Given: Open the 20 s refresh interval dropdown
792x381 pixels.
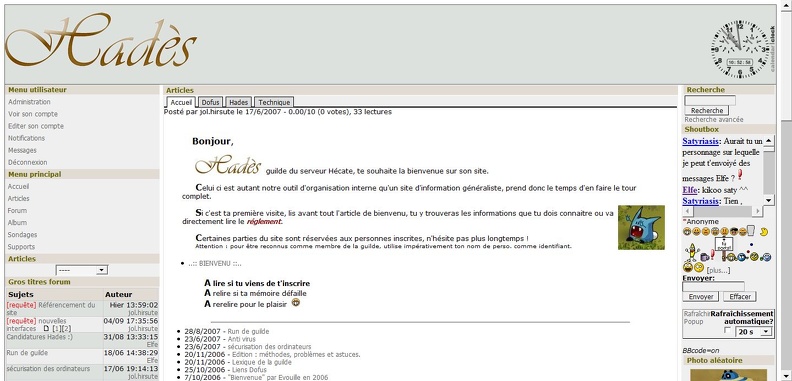Looking at the screenshot, I should 754,331.
